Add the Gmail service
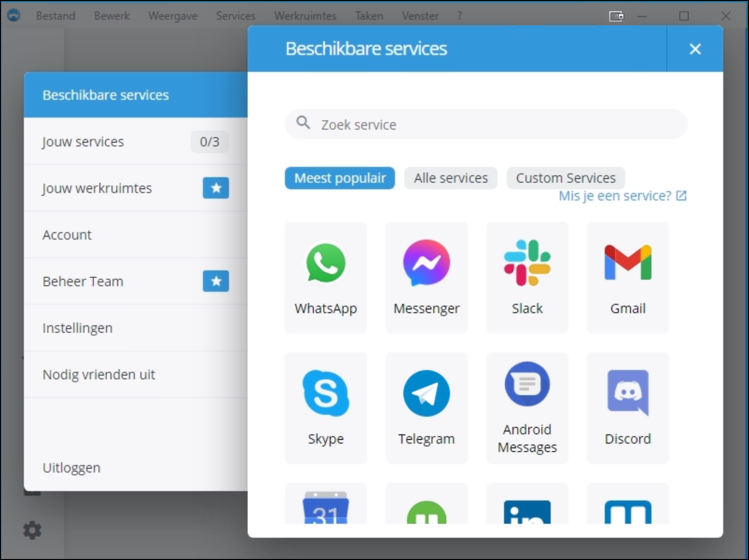Screen dimensions: 749x560 628,277
